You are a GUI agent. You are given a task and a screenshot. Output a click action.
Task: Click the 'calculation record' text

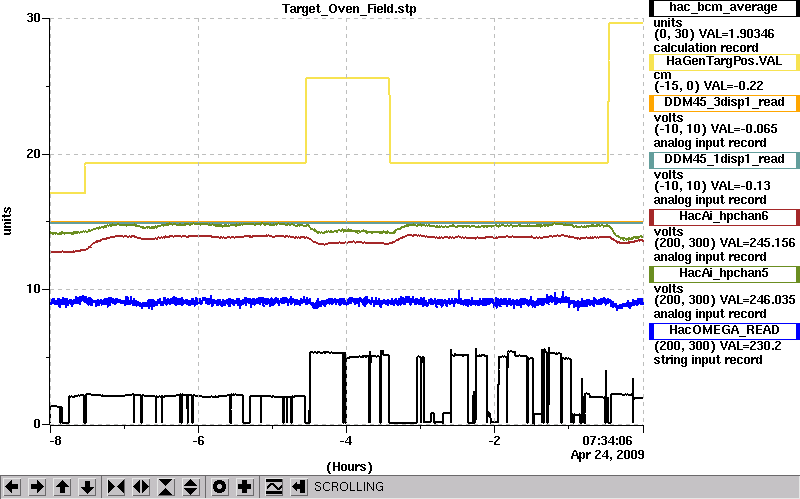pos(706,48)
